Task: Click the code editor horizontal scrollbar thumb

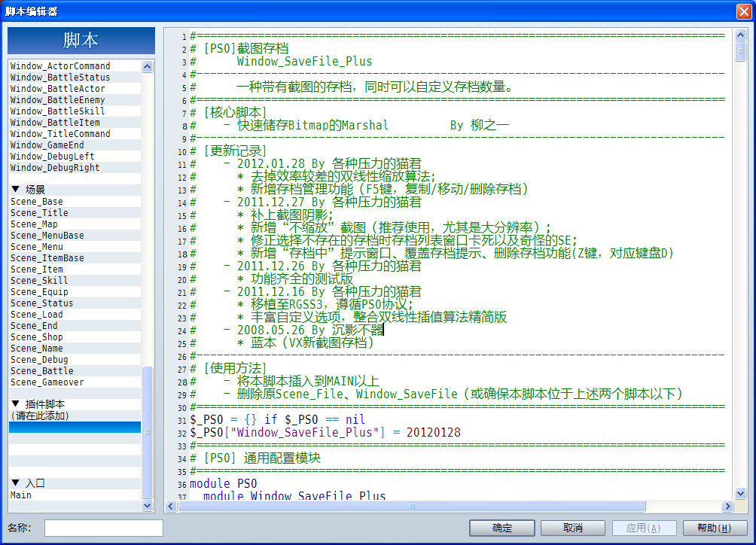Action: [x=412, y=506]
